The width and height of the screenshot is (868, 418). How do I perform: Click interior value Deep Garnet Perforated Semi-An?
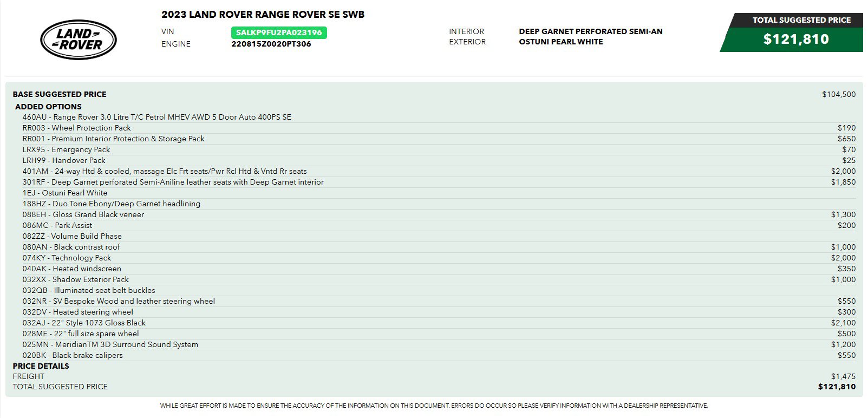pyautogui.click(x=591, y=31)
